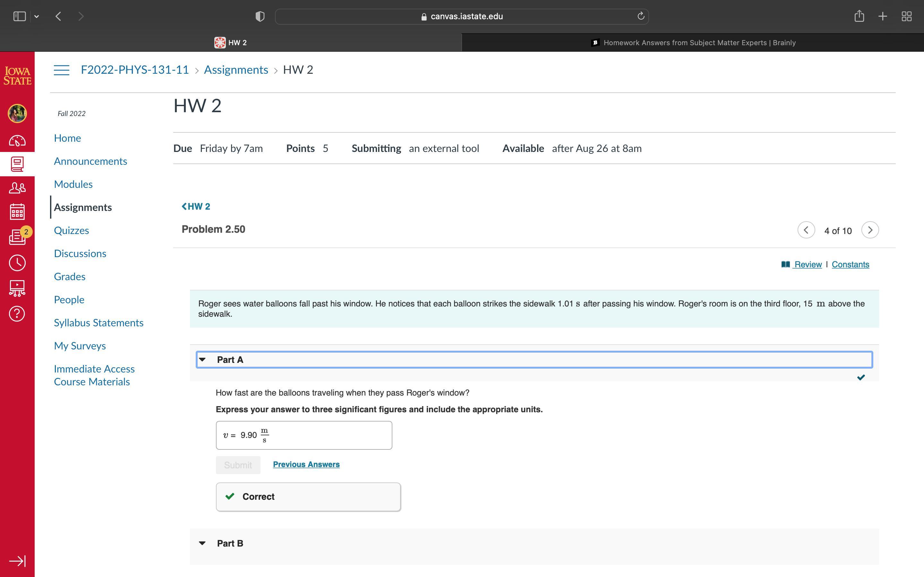Viewport: 924px width, 577px height.
Task: Open the sidebar dropdown chevron in Safari
Action: click(x=37, y=16)
